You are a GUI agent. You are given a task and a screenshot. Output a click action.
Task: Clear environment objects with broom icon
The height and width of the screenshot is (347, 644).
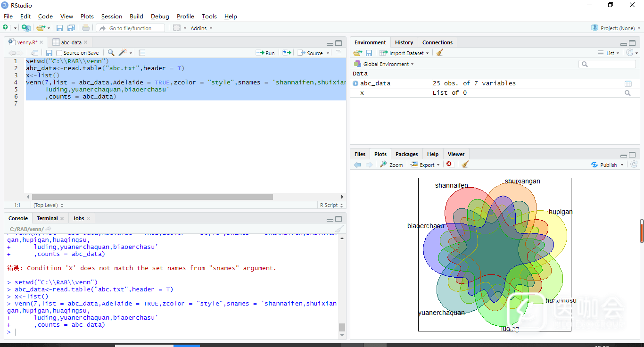tap(439, 53)
